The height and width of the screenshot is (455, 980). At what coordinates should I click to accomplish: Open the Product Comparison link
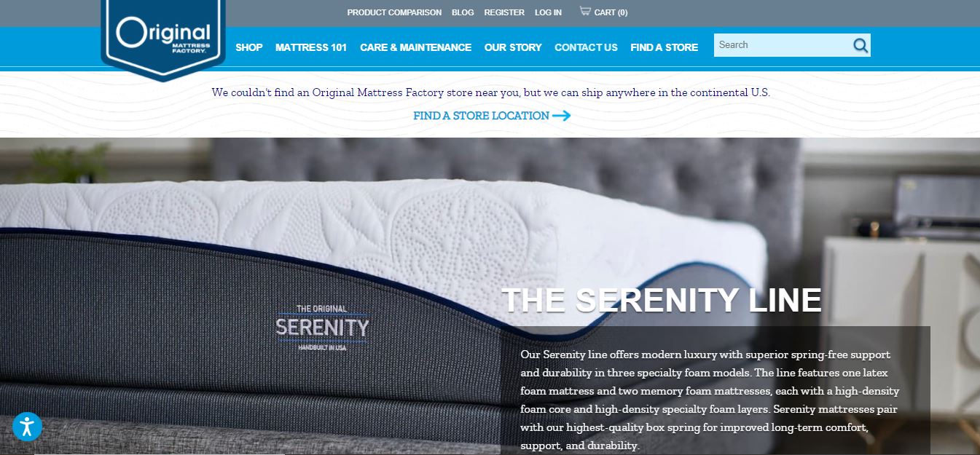[394, 12]
